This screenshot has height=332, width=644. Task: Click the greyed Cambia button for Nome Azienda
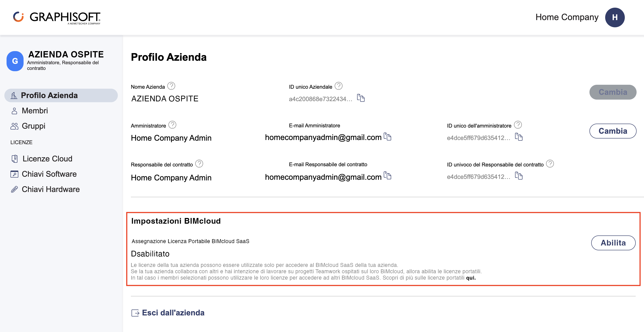pos(613,92)
